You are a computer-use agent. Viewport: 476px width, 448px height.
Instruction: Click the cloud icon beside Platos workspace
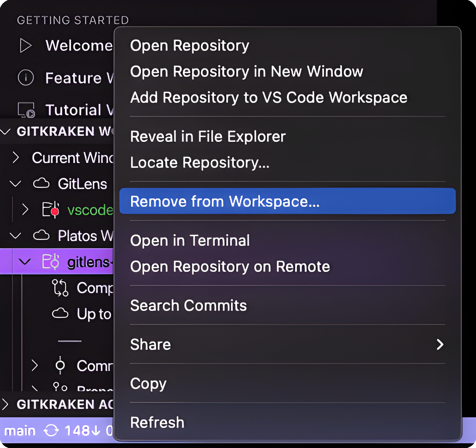pyautogui.click(x=41, y=236)
